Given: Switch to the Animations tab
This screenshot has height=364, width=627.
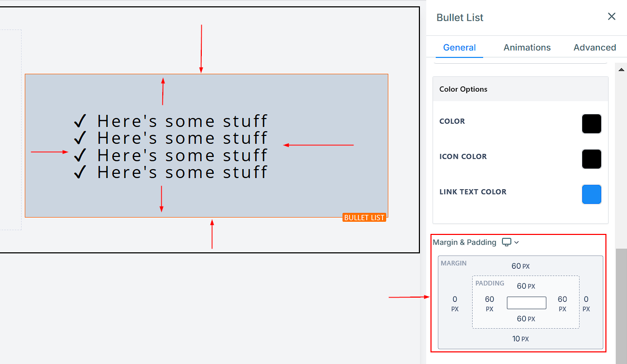Looking at the screenshot, I should [x=527, y=47].
